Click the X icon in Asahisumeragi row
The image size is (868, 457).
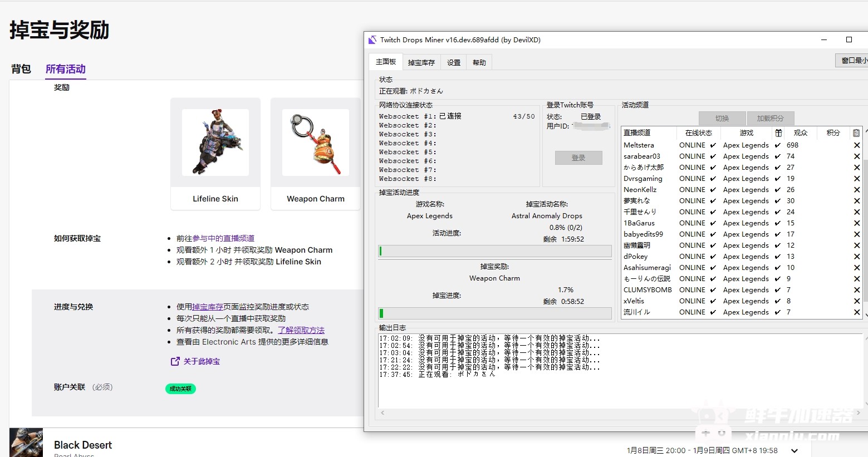tap(857, 268)
